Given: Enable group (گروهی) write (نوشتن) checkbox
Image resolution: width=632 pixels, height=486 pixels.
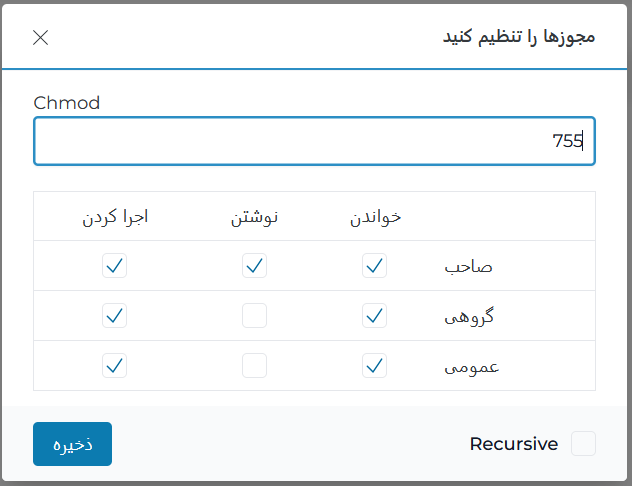Looking at the screenshot, I should [255, 316].
